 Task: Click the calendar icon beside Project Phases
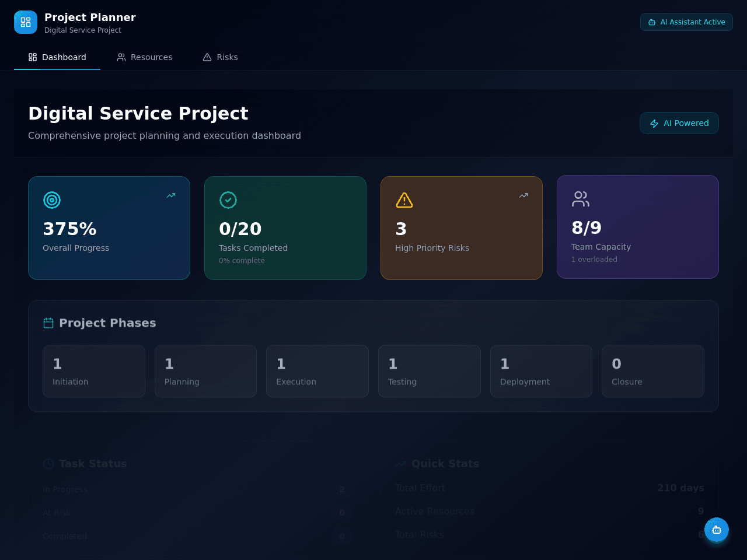(48, 323)
